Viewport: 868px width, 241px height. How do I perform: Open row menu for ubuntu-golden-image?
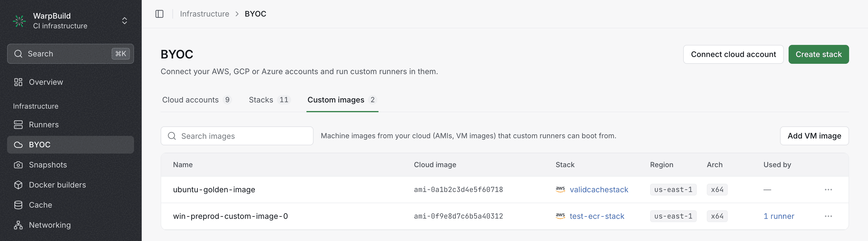828,189
